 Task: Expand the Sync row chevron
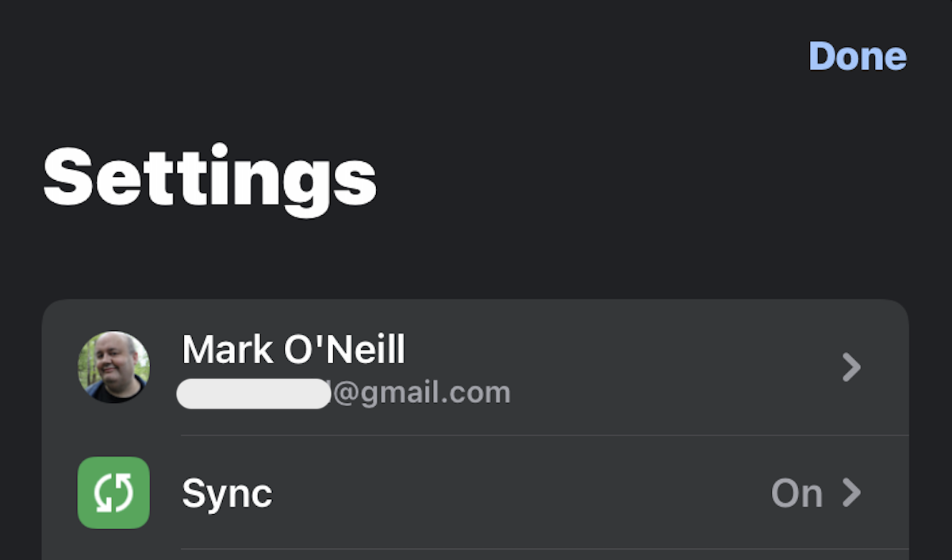pos(851,493)
